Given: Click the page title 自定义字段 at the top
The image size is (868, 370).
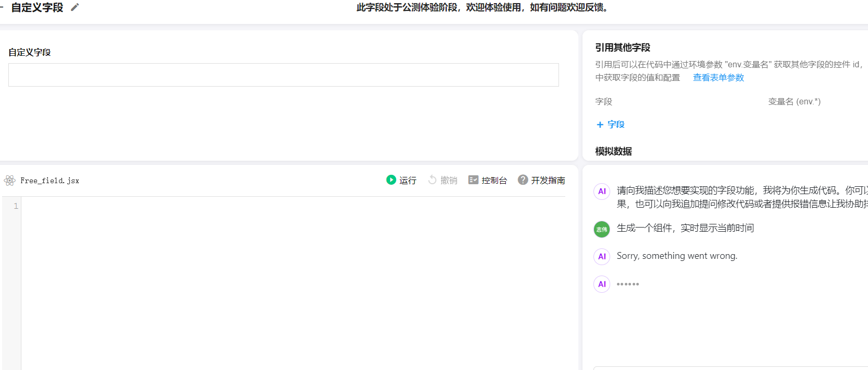Looking at the screenshot, I should click(37, 7).
